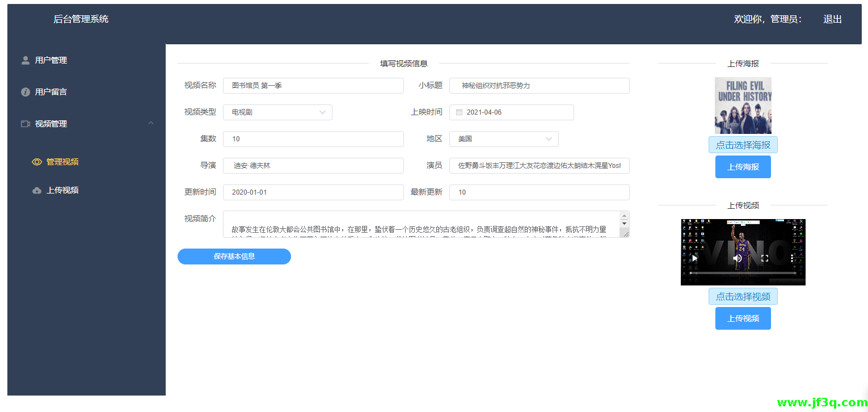Image resolution: width=868 pixels, height=412 pixels.
Task: Click 退出 to log out
Action: click(832, 19)
